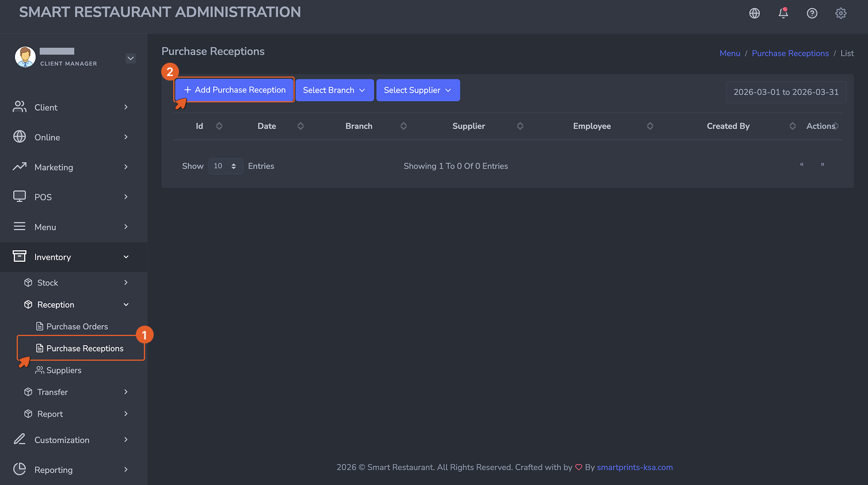
Task: Click Add Purchase Reception button
Action: pyautogui.click(x=235, y=90)
